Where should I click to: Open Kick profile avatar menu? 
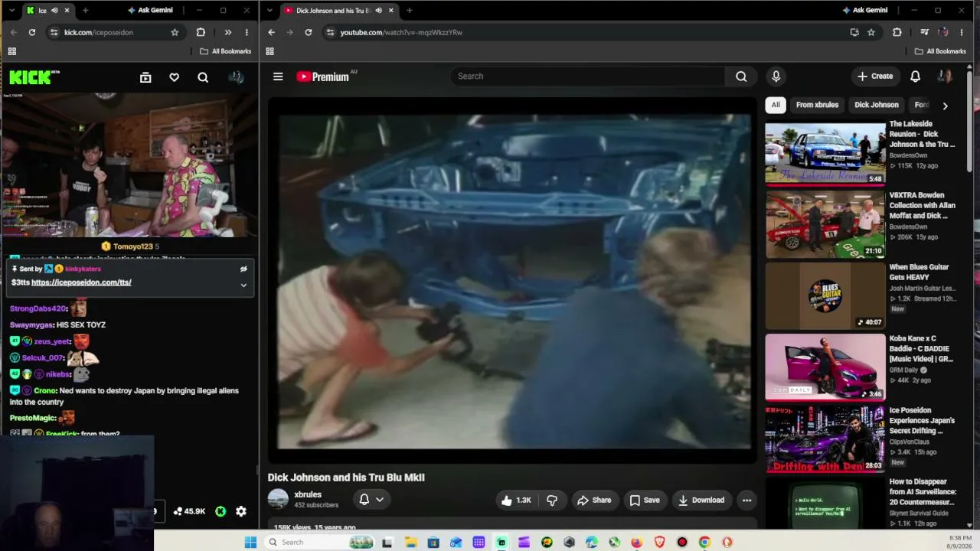click(x=236, y=77)
